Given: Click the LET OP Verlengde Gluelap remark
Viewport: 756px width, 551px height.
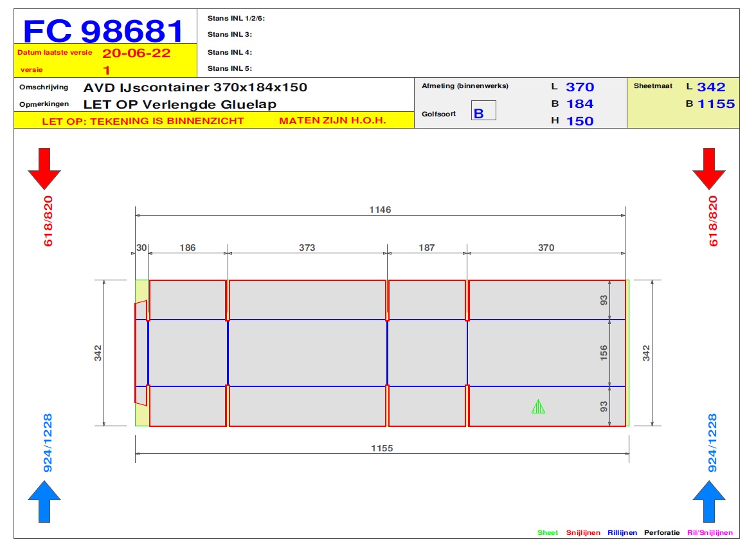Looking at the screenshot, I should pyautogui.click(x=180, y=104).
